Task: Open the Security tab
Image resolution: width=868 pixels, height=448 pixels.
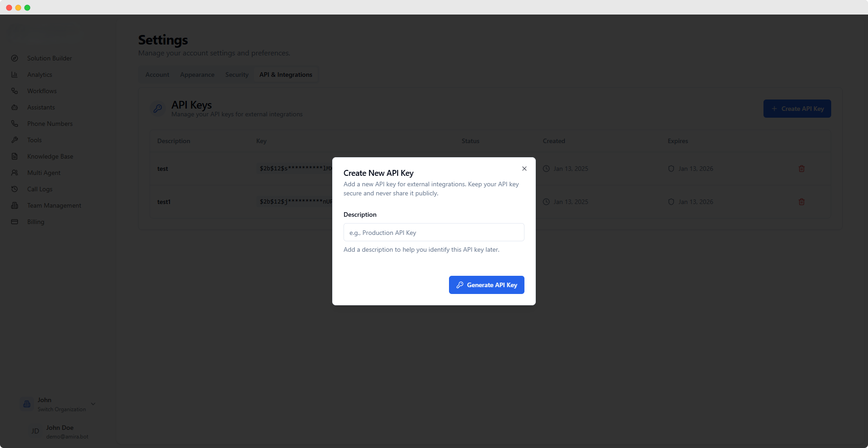Action: click(x=236, y=74)
